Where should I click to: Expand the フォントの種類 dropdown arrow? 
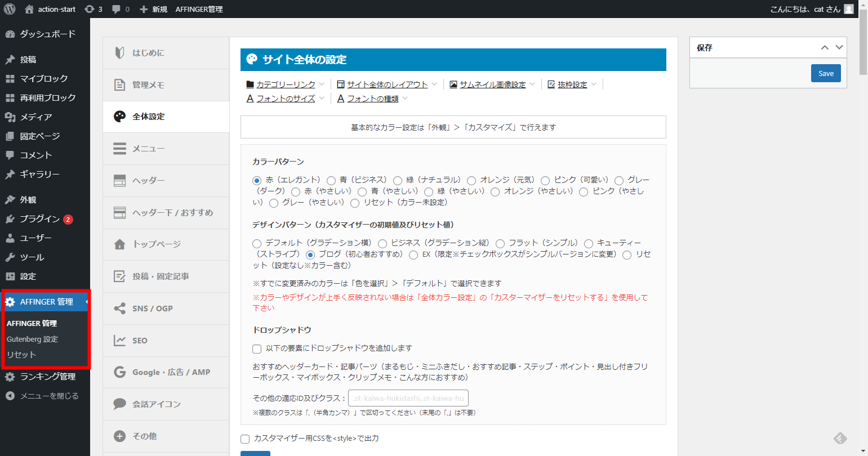click(x=405, y=99)
